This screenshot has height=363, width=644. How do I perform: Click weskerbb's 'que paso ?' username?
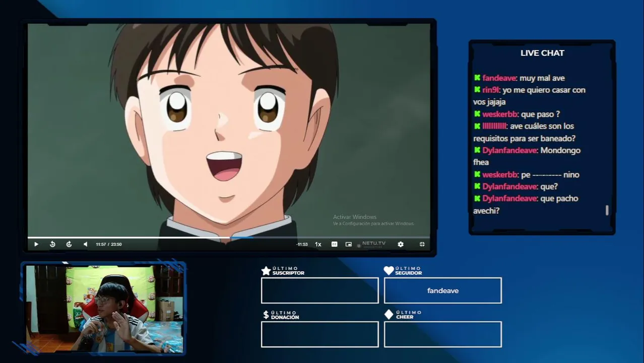pyautogui.click(x=500, y=114)
